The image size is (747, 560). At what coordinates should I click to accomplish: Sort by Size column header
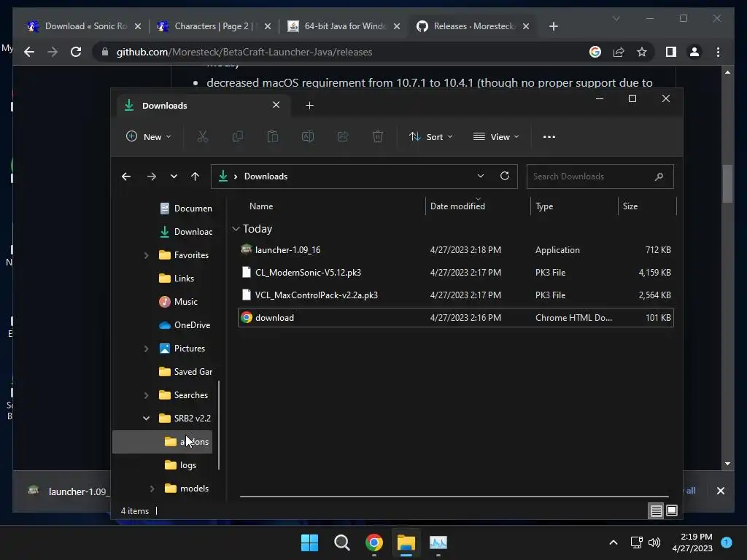point(630,206)
